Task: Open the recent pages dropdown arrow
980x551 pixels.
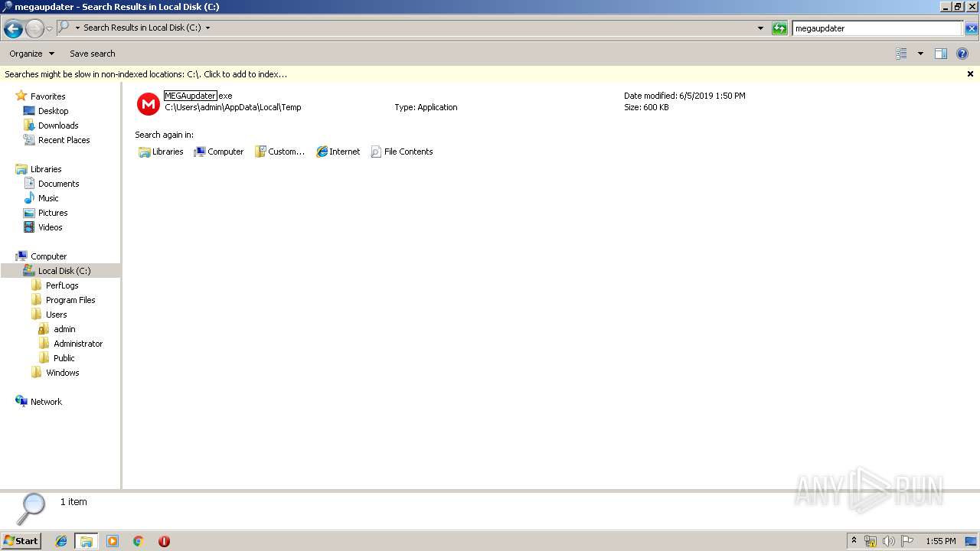Action: pos(50,28)
